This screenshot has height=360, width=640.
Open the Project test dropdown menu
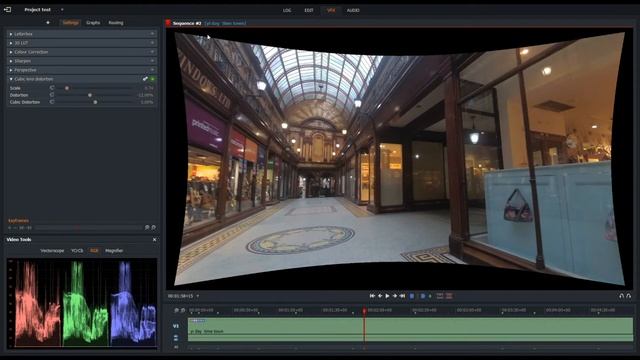(62, 9)
